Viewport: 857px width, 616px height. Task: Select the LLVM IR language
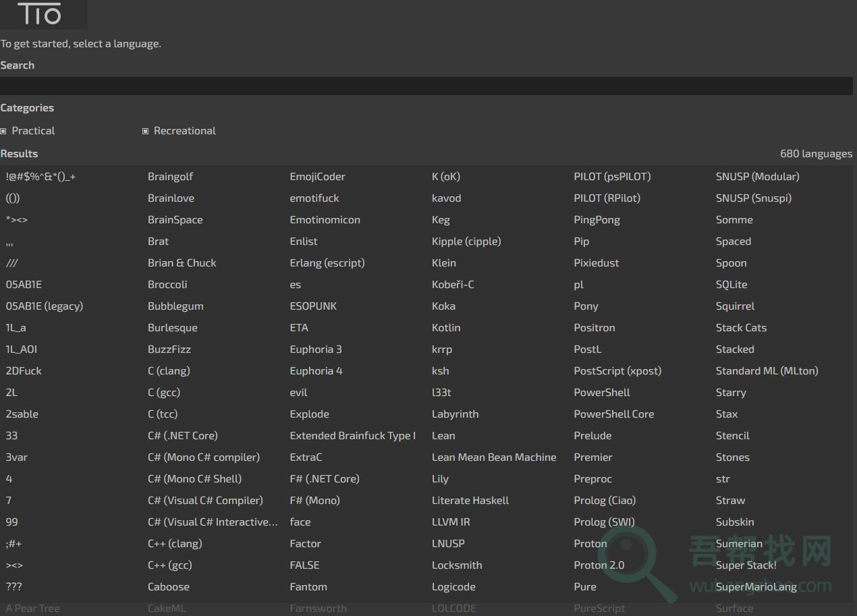(x=451, y=522)
